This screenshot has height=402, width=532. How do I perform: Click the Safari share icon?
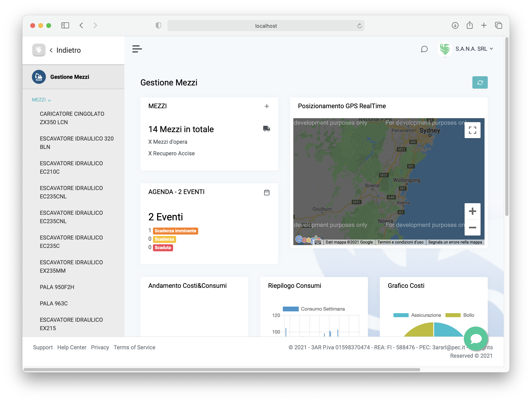coord(469,25)
